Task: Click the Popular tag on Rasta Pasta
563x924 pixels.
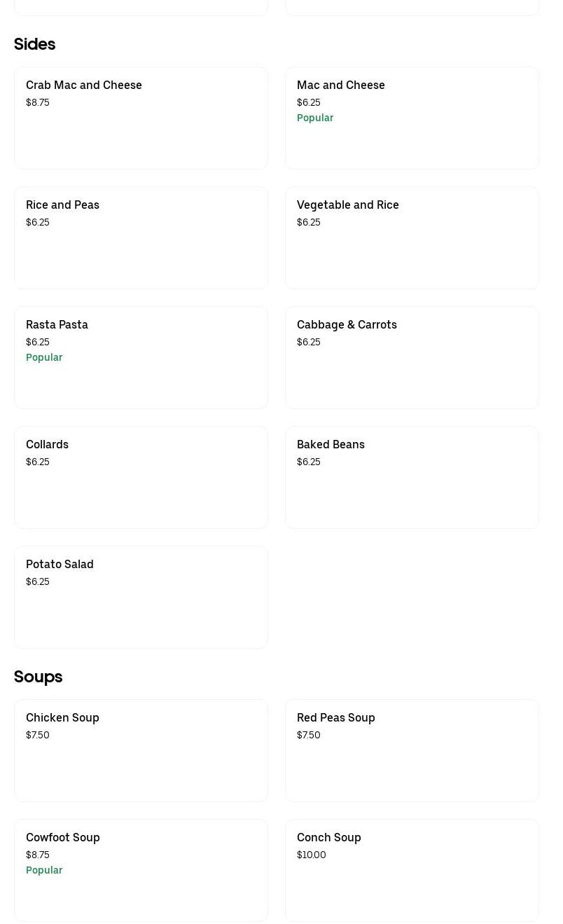Action: coord(44,357)
